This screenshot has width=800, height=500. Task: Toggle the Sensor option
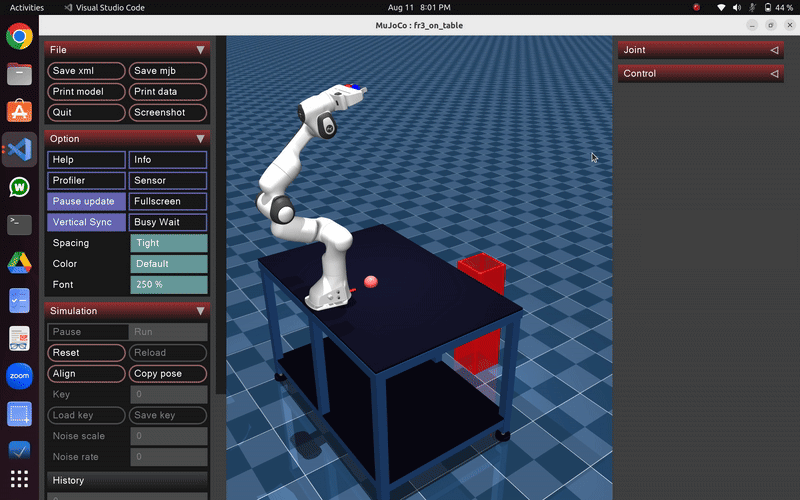pos(168,181)
